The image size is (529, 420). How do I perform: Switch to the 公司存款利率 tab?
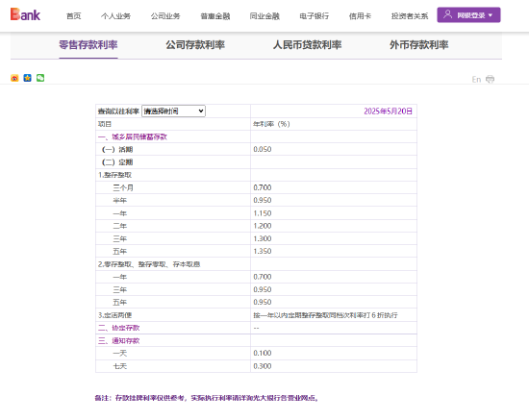tap(195, 45)
